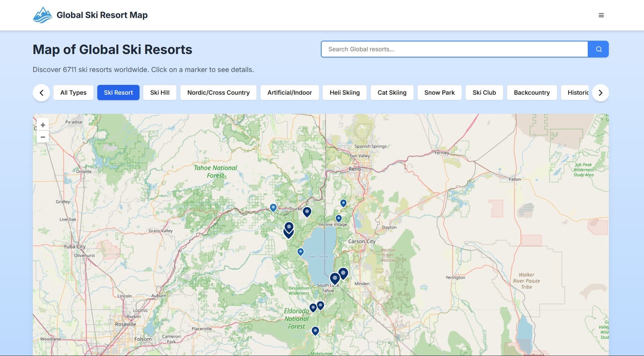Image resolution: width=644 pixels, height=356 pixels.
Task: Click the marker near South Lake Tahoe
Action: pyautogui.click(x=335, y=278)
